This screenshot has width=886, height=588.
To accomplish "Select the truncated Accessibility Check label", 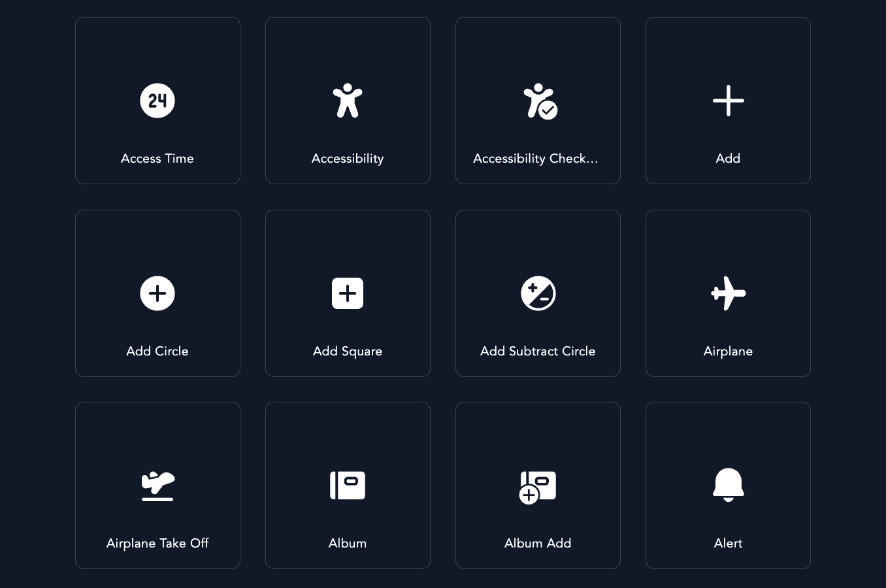I will point(536,158).
